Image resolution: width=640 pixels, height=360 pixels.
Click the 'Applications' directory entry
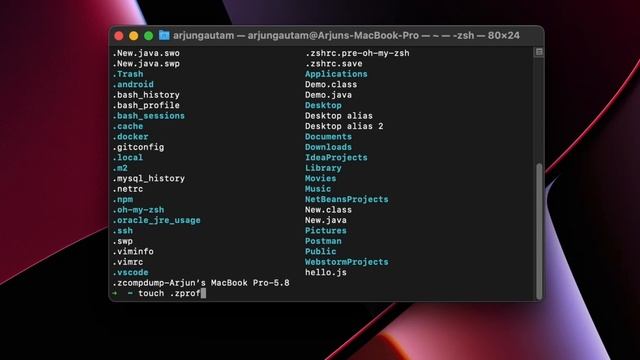(x=336, y=74)
